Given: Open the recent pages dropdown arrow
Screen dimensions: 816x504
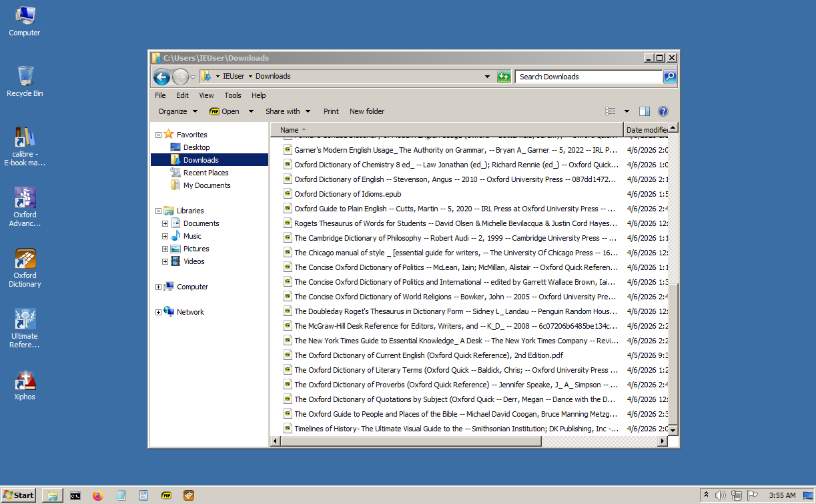Looking at the screenshot, I should tap(193, 77).
